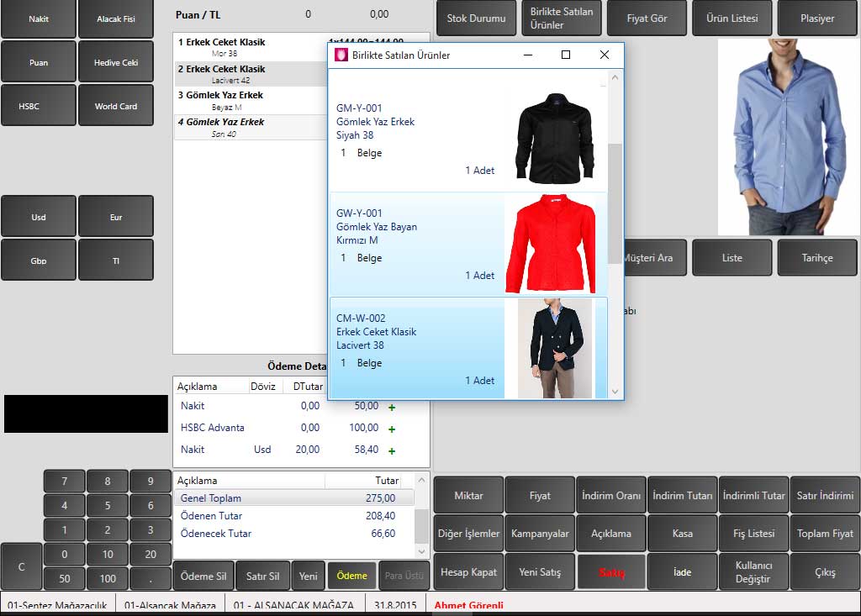This screenshot has height=616, width=861.
Task: Select row 1 Erkek Ceket Klasik Mor 38
Action: [251, 47]
